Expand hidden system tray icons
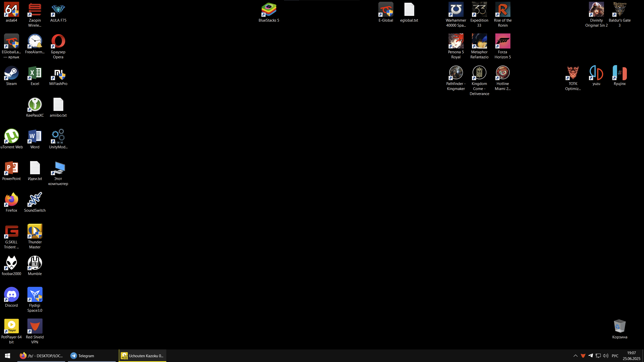This screenshot has height=362, width=644. pos(575,356)
